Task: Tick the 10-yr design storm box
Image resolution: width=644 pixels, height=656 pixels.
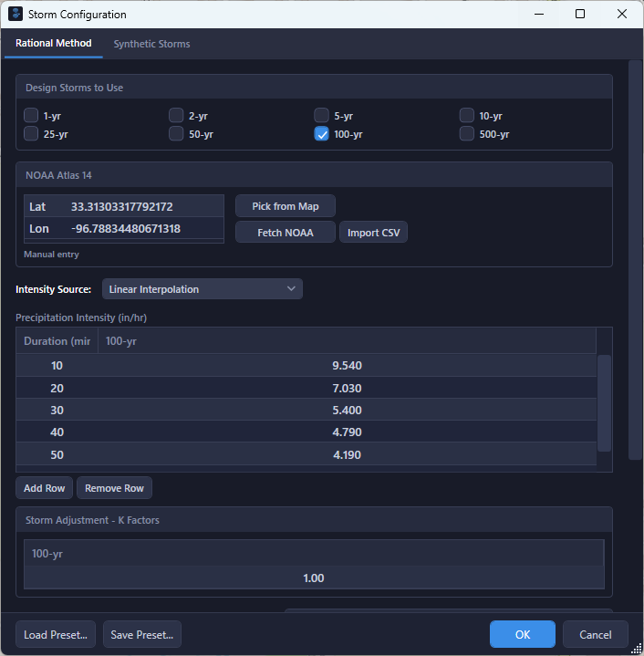Action: coord(467,115)
